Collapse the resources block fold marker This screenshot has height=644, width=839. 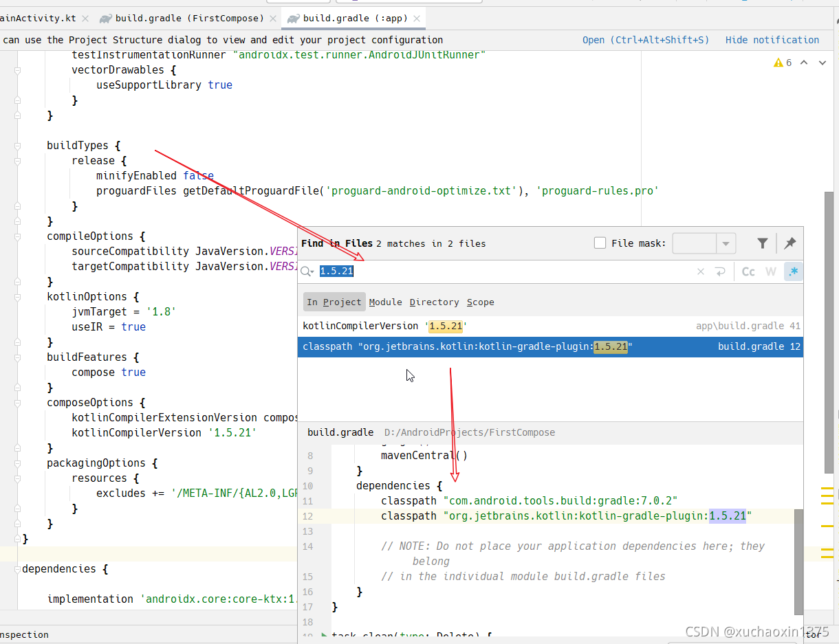coord(17,478)
